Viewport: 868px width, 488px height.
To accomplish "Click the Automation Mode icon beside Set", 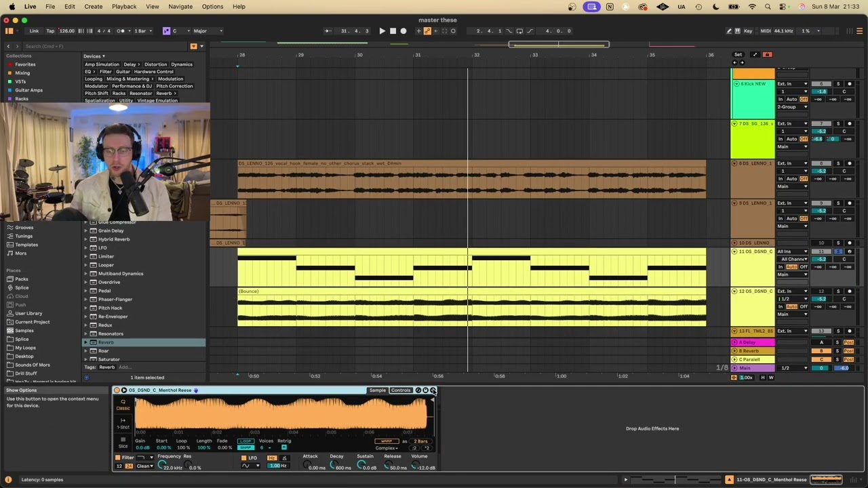I will point(755,55).
